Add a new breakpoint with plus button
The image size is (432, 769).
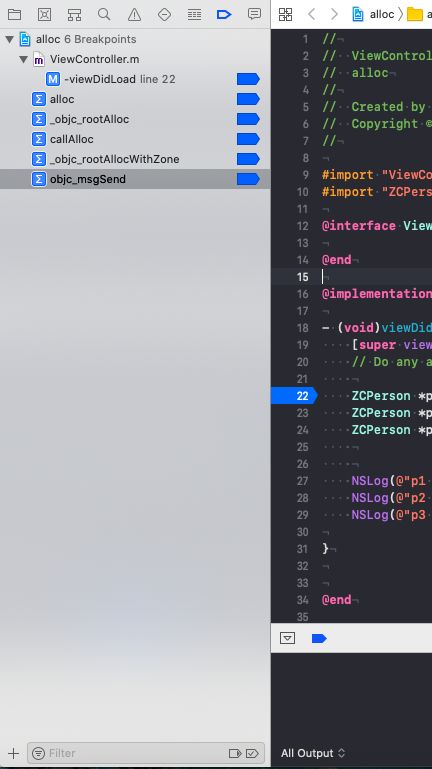(x=14, y=753)
